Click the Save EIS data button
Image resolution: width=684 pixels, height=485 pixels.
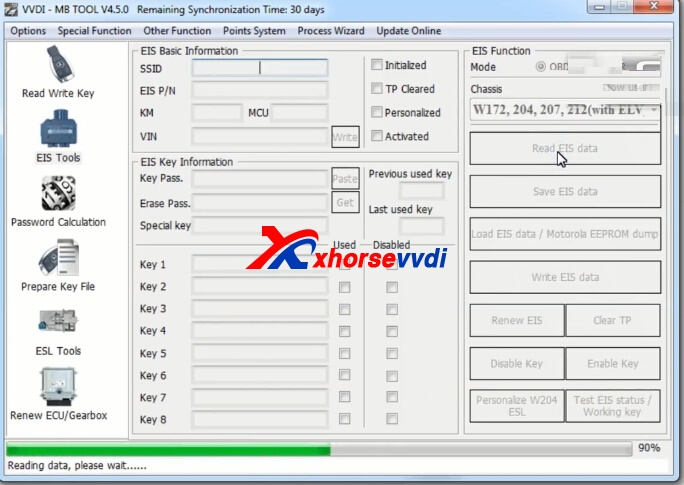tap(565, 191)
